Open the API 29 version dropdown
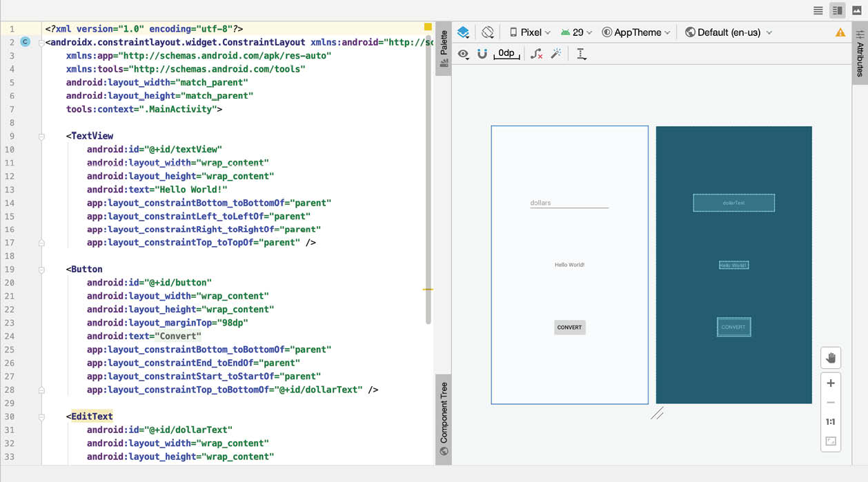 click(577, 32)
